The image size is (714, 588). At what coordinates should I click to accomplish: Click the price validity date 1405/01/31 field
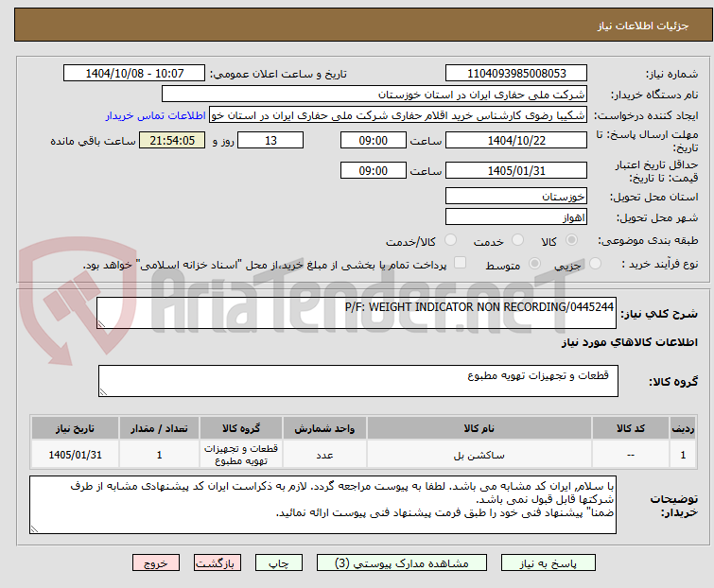[x=516, y=171]
